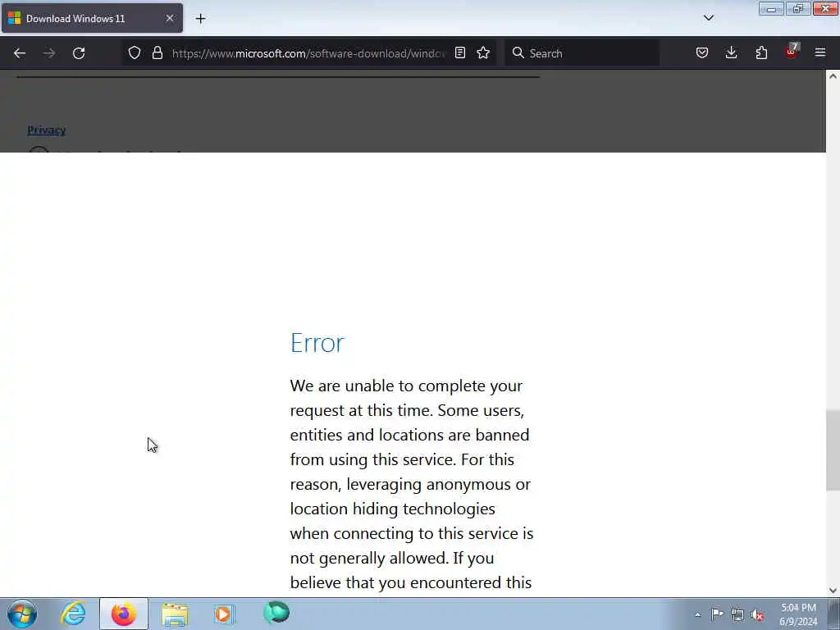Close the Download Windows 11 tab
This screenshot has width=840, height=630.
[169, 18]
